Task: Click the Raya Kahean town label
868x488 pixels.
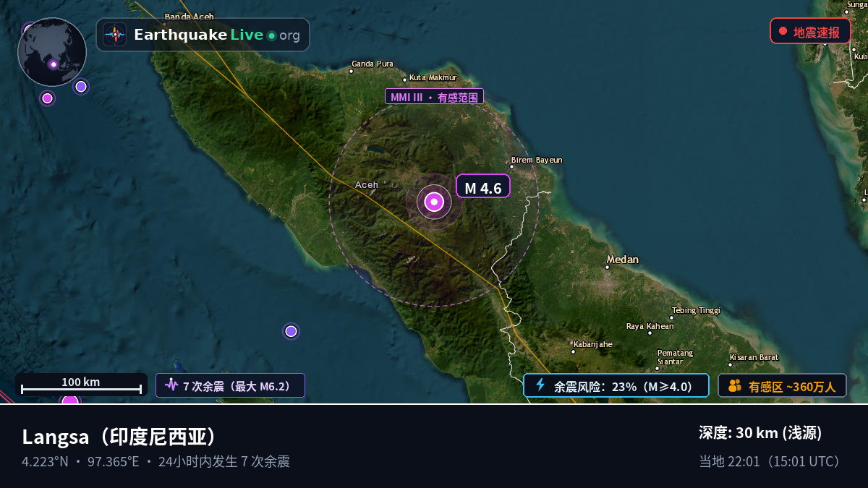Action: click(650, 326)
